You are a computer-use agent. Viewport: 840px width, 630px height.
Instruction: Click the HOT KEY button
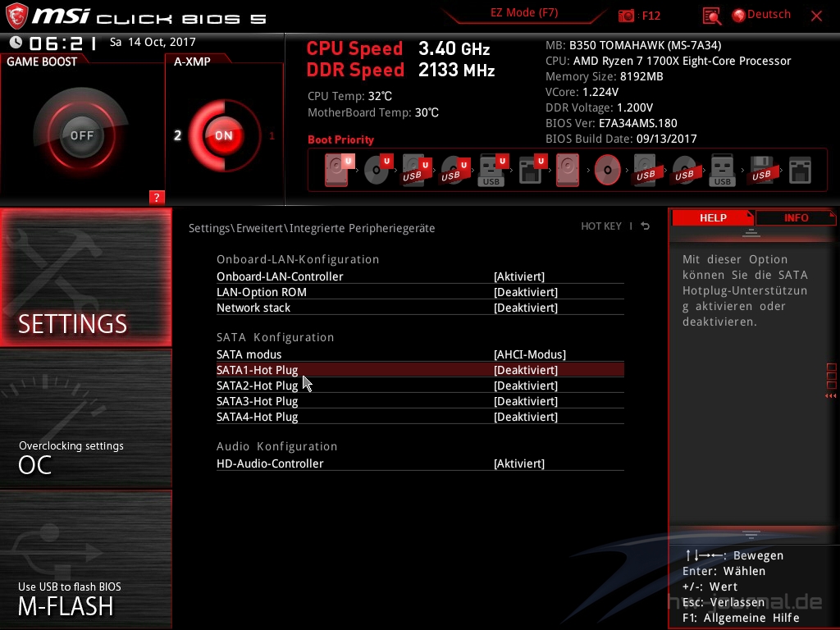[601, 226]
